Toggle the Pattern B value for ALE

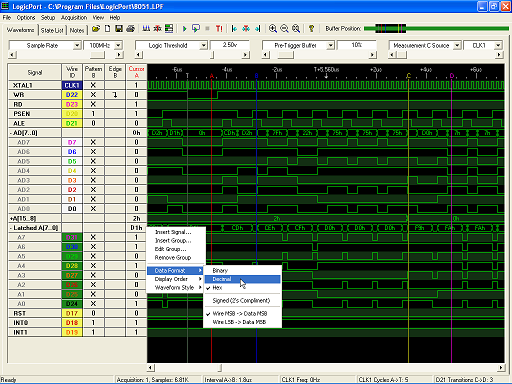click(x=93, y=123)
